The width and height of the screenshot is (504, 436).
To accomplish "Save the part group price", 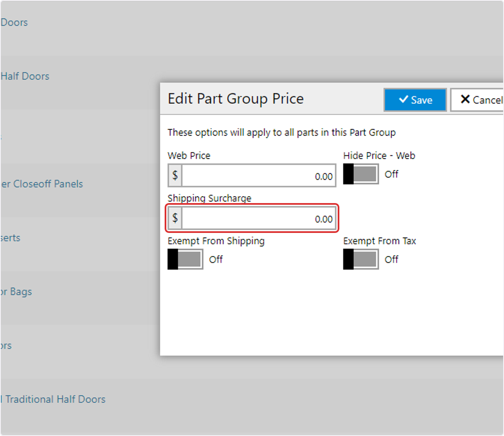I will [x=415, y=100].
